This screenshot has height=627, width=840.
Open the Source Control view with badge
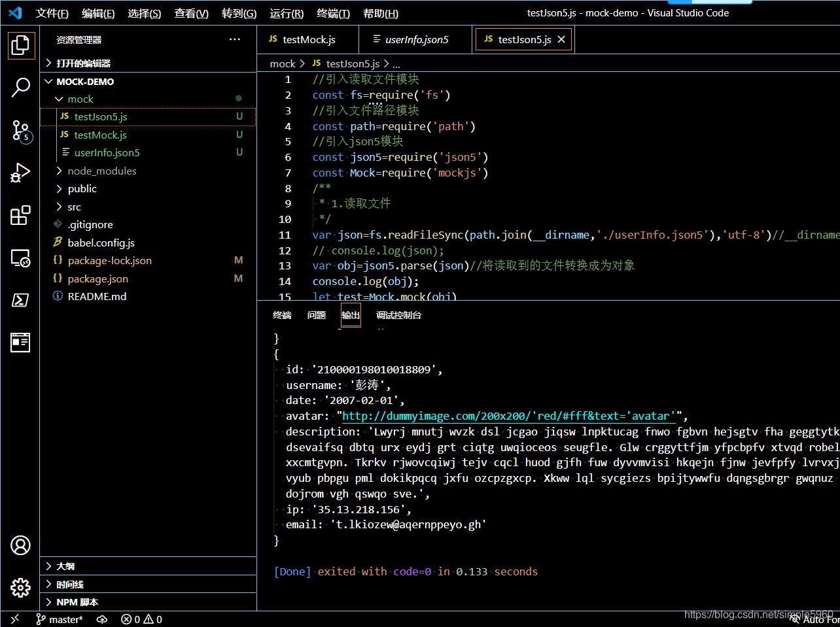20,131
